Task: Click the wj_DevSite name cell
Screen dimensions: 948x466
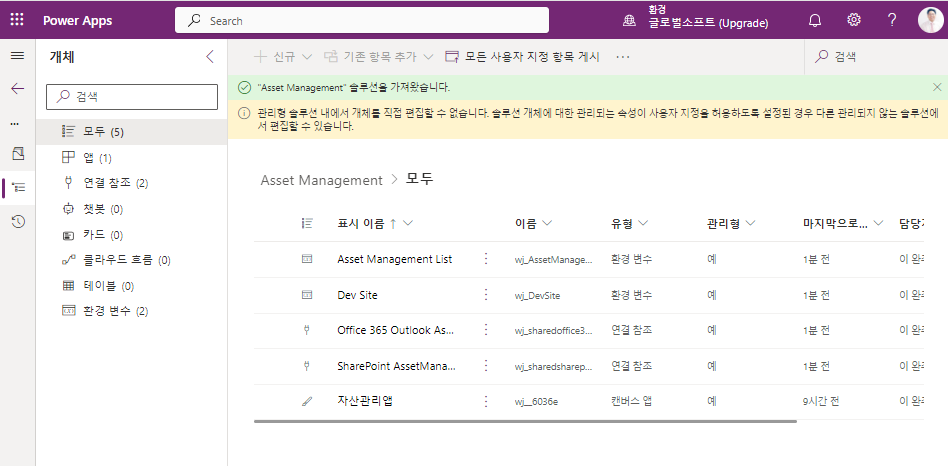Action: pyautogui.click(x=537, y=296)
